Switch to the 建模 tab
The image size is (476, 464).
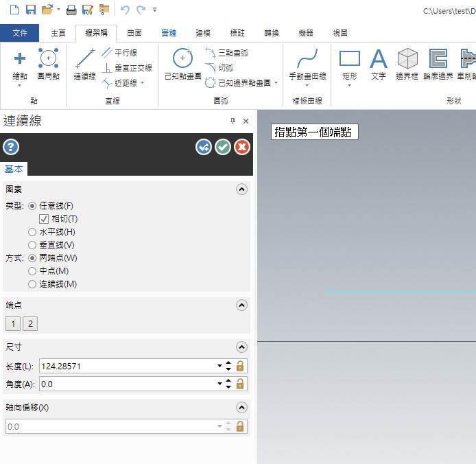click(x=203, y=33)
